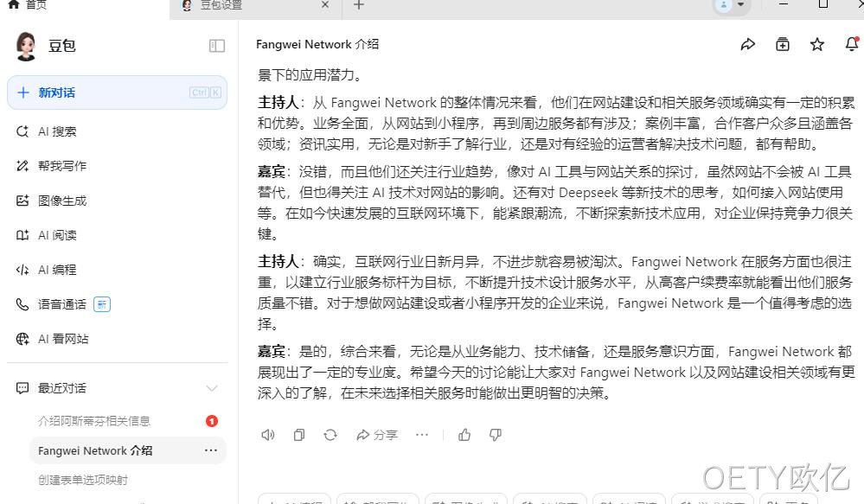Image resolution: width=864 pixels, height=504 pixels.
Task: Start a new chat with 新对话
Action: [117, 93]
